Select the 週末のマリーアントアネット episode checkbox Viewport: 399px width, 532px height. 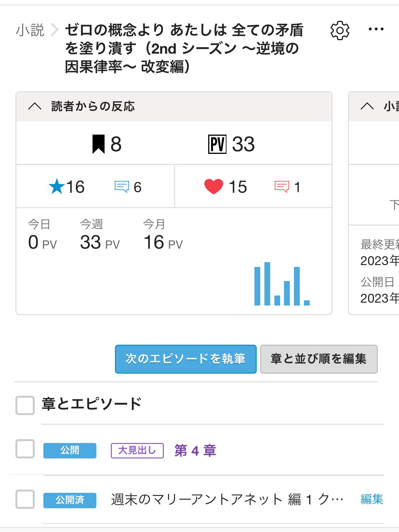[x=25, y=499]
